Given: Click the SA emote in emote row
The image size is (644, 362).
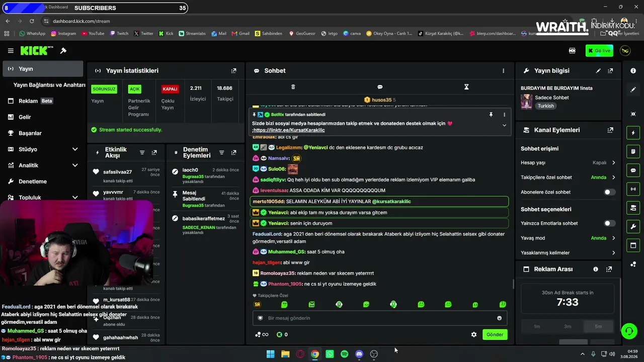Looking at the screenshot, I should tap(258, 305).
